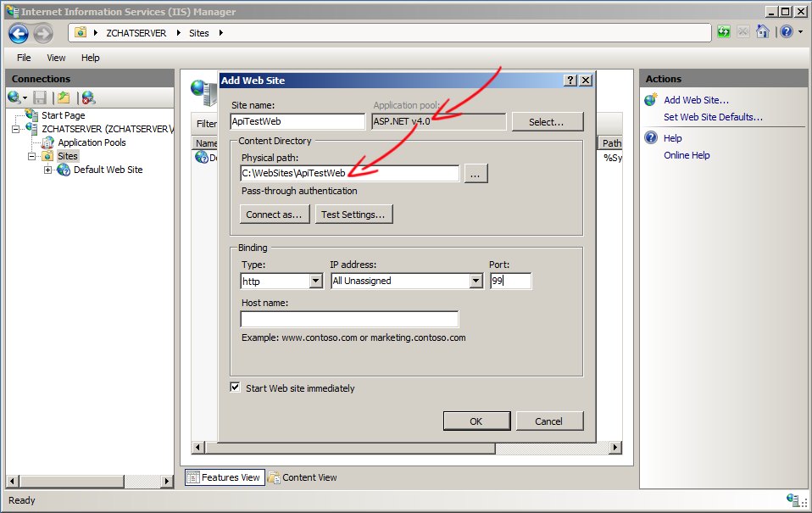Click the breadcrumb root folder icon
This screenshot has width=812, height=513.
click(81, 32)
